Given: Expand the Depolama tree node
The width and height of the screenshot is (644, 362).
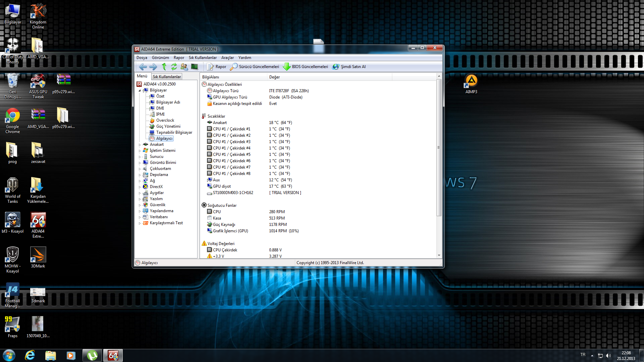Looking at the screenshot, I should [x=140, y=175].
